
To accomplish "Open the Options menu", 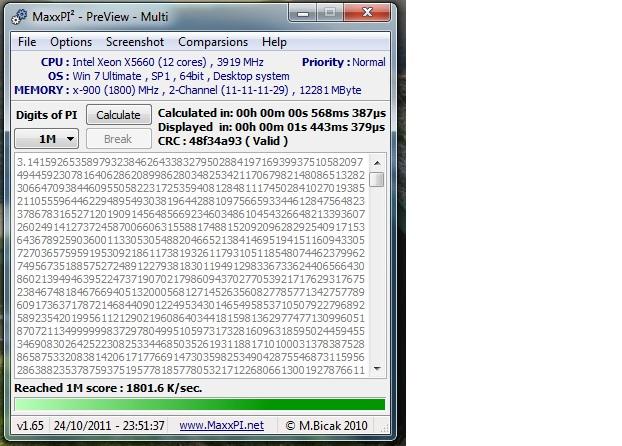I will pos(71,42).
